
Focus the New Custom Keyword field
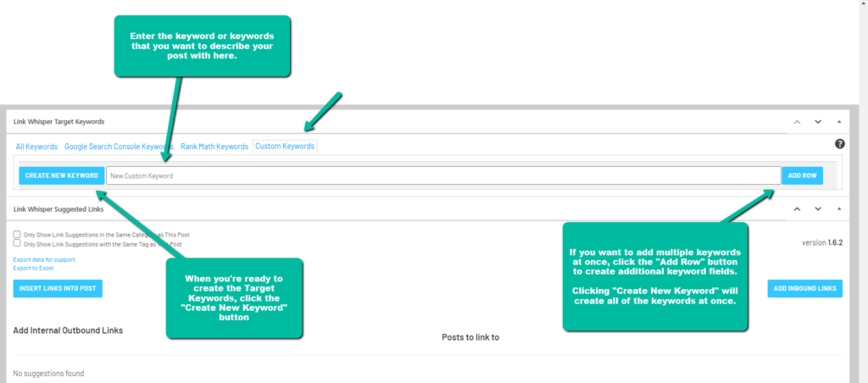coord(443,175)
